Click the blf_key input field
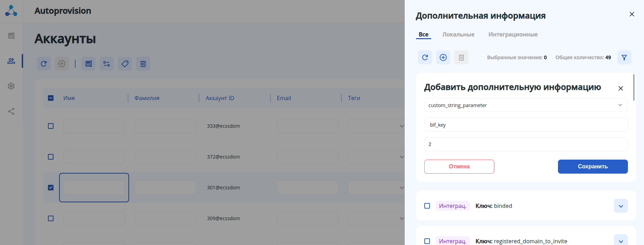Screen dimensions: 644x245 pyautogui.click(x=526, y=125)
